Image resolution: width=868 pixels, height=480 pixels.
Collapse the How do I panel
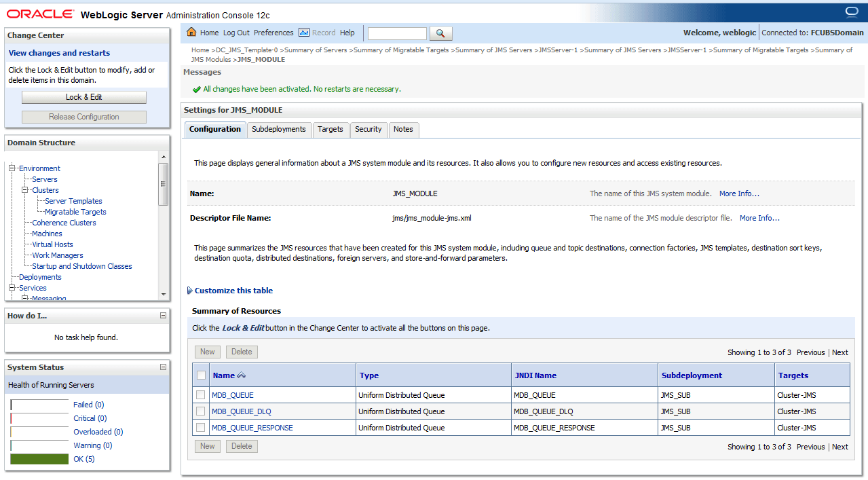pyautogui.click(x=162, y=314)
